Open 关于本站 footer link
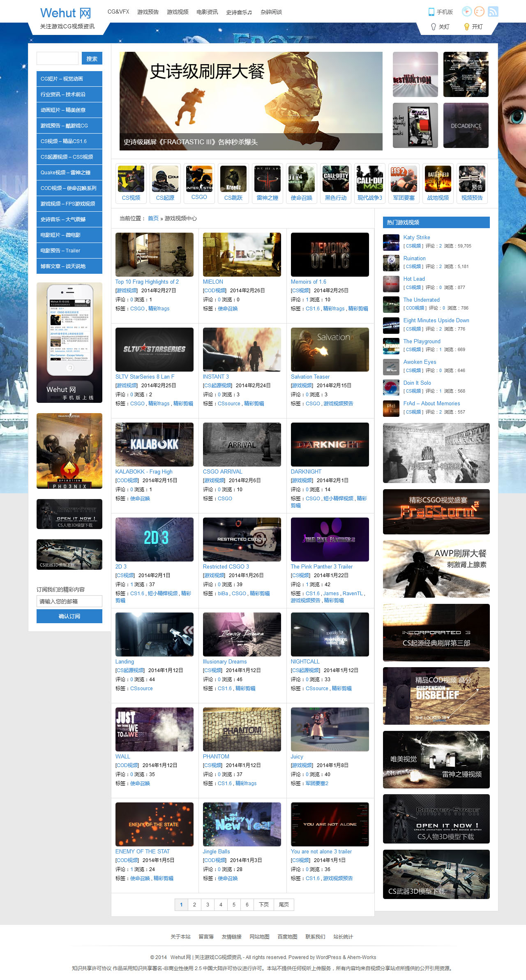Viewport: 526px width, 980px height. (x=181, y=936)
